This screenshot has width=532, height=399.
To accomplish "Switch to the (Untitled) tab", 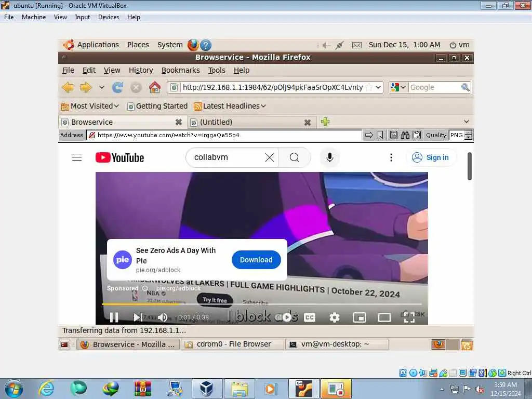I will click(x=251, y=122).
